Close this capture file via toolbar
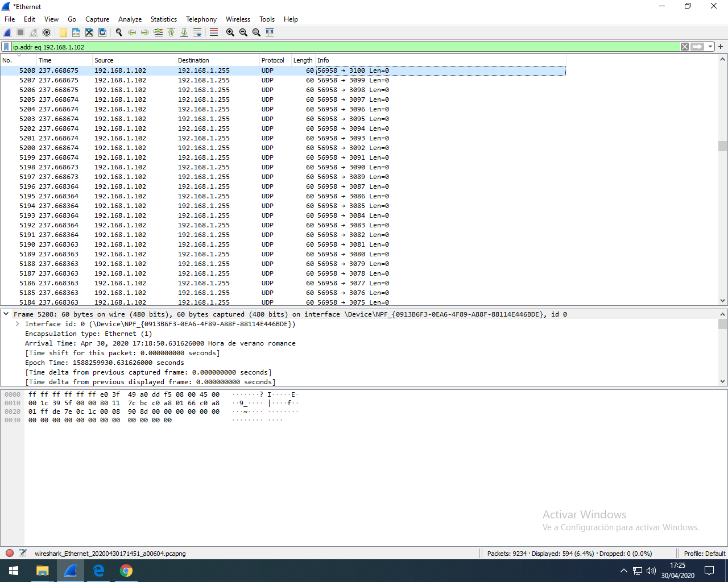The height and width of the screenshot is (582, 728). (x=89, y=32)
